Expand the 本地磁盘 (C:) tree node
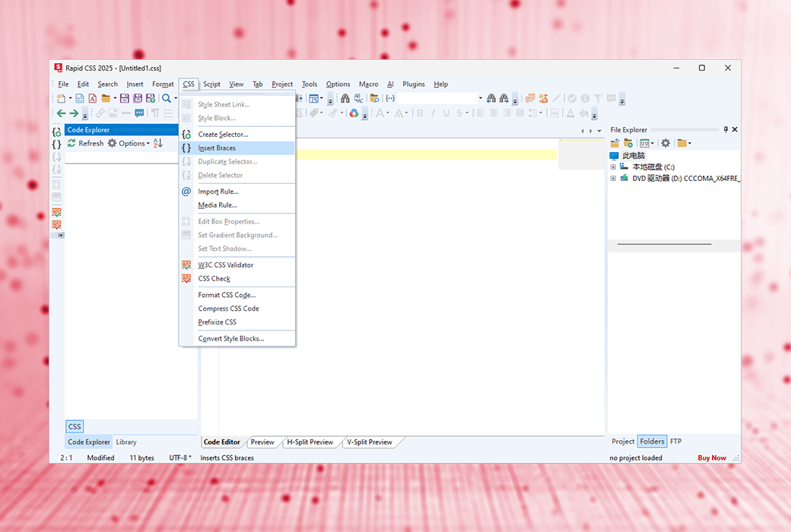The image size is (791, 532). click(x=613, y=167)
